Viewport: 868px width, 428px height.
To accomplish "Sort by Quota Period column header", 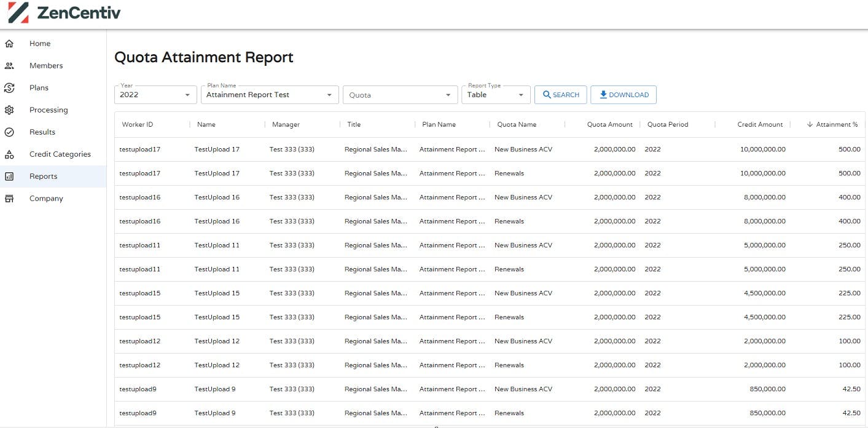I will (x=668, y=124).
